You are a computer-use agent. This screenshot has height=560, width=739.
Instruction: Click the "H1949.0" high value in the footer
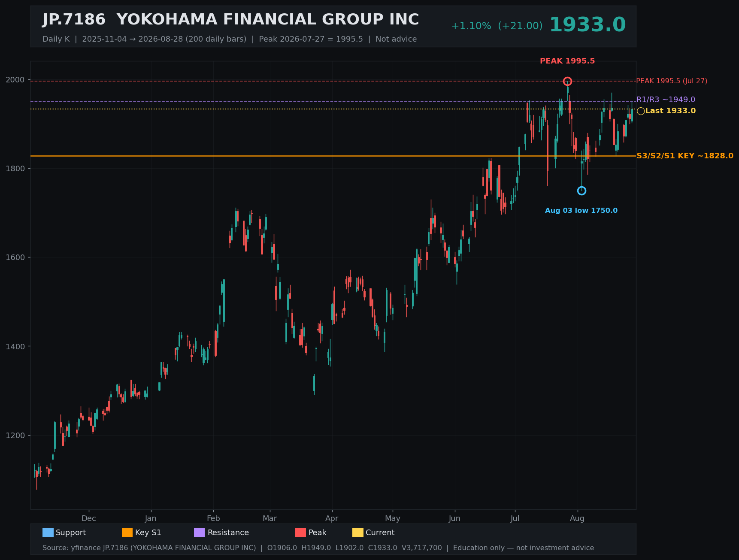pyautogui.click(x=316, y=548)
